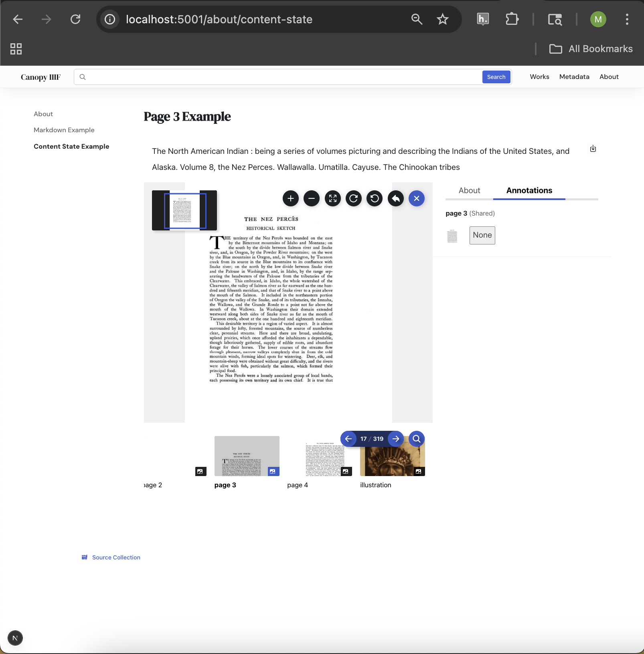Enter fullscreen in the image viewer

tap(333, 198)
